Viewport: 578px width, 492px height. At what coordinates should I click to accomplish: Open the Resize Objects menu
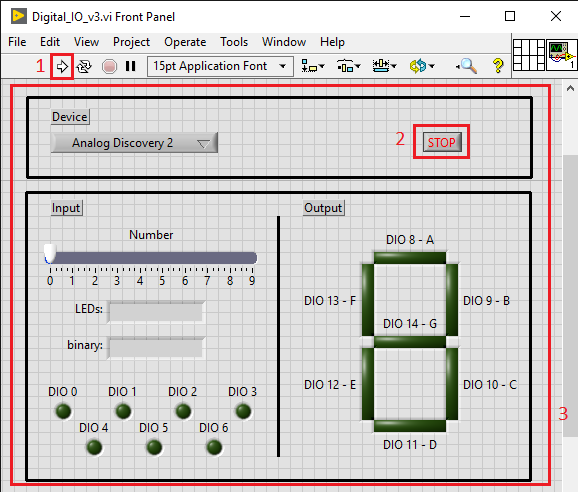pos(384,66)
